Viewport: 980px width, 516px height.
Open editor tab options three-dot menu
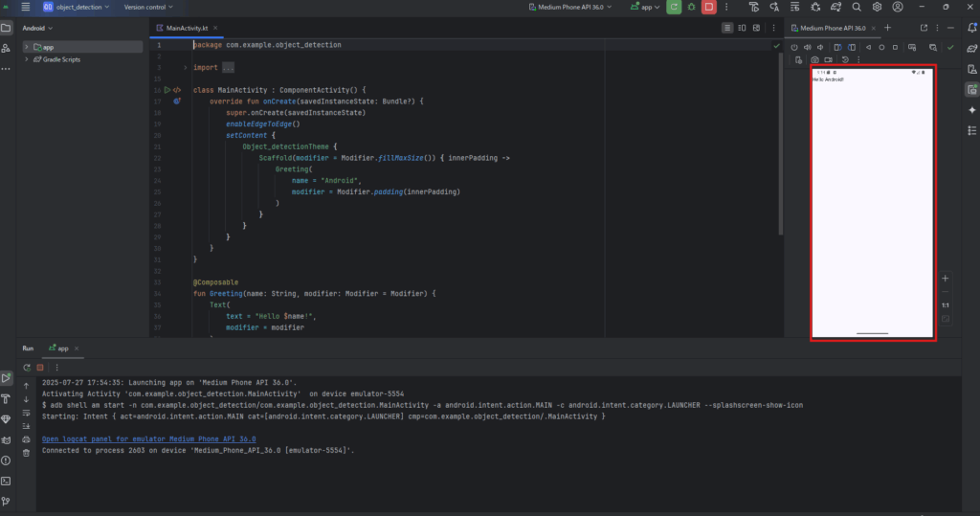coord(773,28)
